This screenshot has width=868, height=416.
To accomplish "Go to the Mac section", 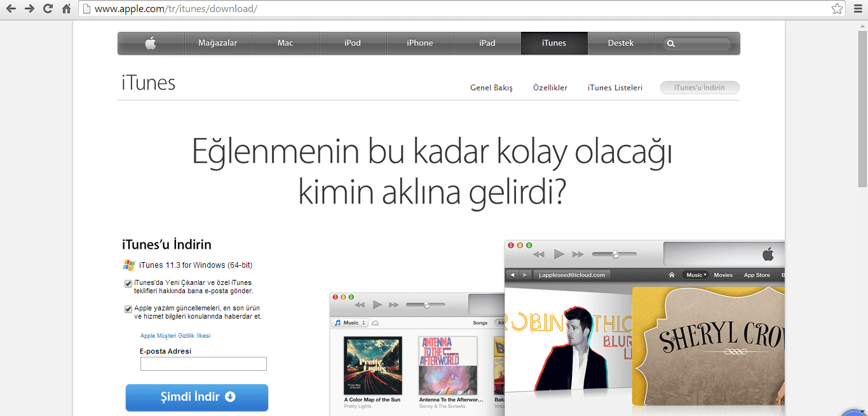I will [x=285, y=43].
